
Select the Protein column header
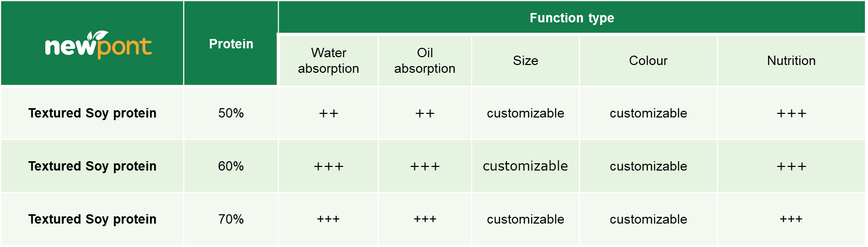[x=231, y=44]
